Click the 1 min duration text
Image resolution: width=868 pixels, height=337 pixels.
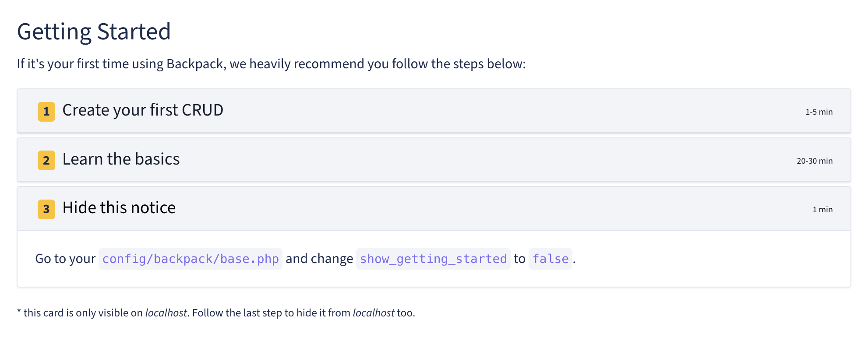[x=822, y=209]
